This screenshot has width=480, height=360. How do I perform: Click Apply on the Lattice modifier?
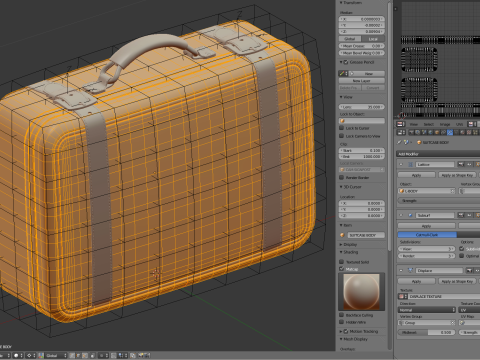(x=417, y=175)
